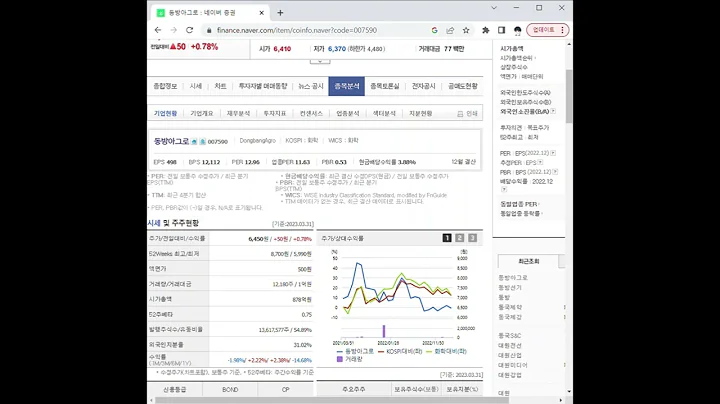This screenshot has width=720, height=404.
Task: Click the second small icon beside 동방아그로 name
Action: coord(202,141)
